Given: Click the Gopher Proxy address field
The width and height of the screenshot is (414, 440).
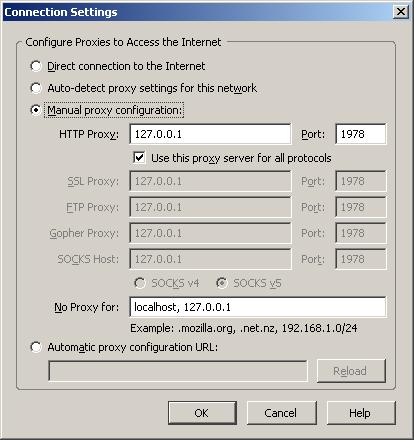Looking at the screenshot, I should pos(210,233).
